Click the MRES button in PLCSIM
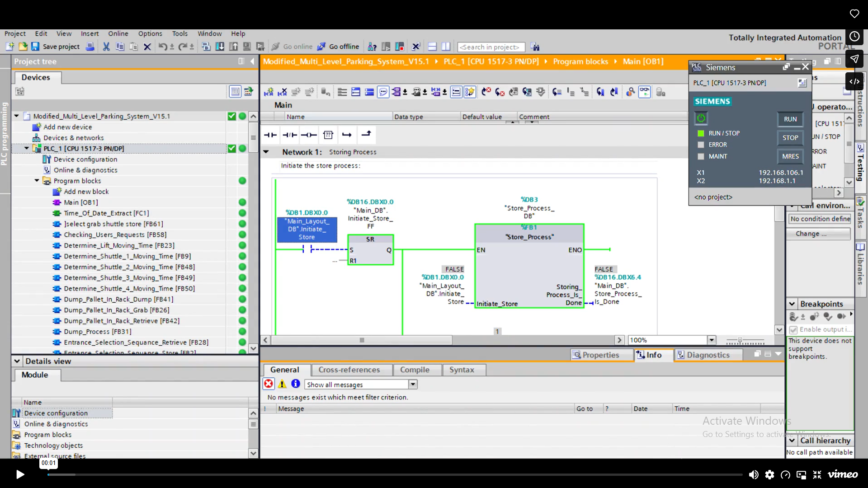Viewport: 868px width, 488px height. point(790,156)
